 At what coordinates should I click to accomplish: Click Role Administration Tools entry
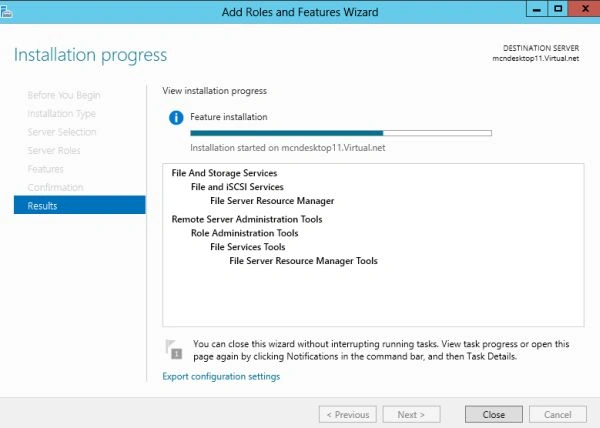tap(245, 233)
